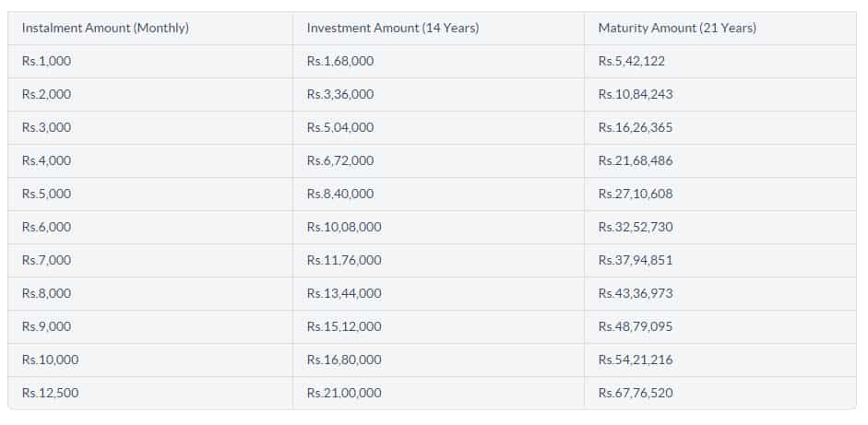The width and height of the screenshot is (868, 425).
Task: Click the Rs.16,80,000 investment cell
Action: tap(344, 360)
